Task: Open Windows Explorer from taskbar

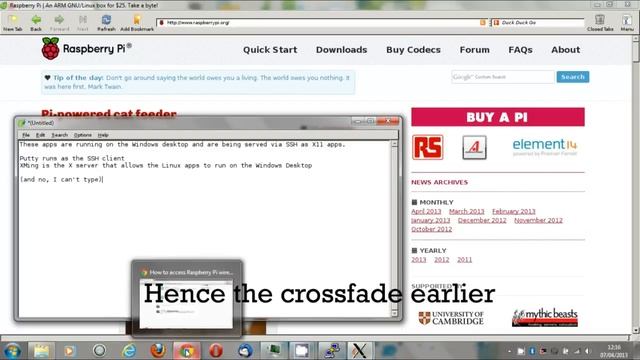Action: tap(41, 351)
